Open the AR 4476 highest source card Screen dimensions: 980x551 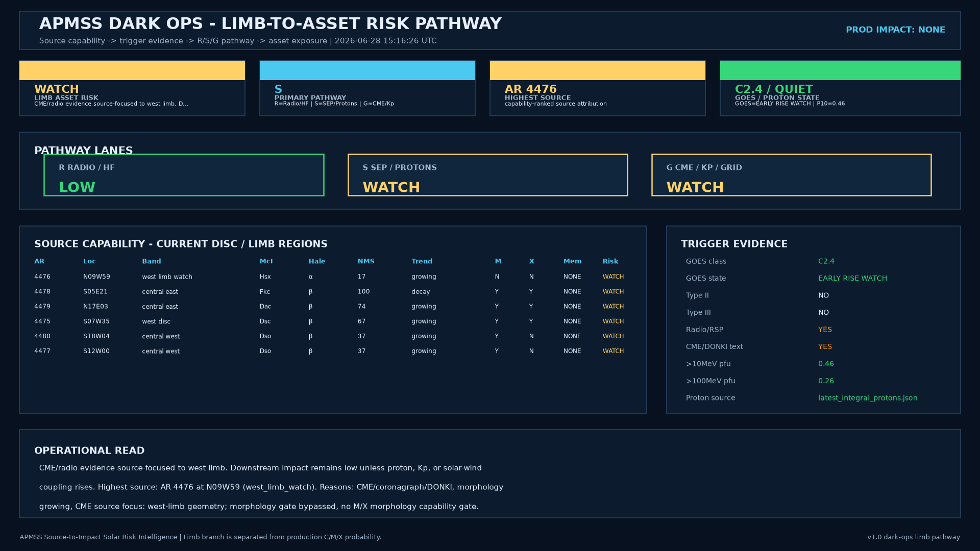(598, 88)
